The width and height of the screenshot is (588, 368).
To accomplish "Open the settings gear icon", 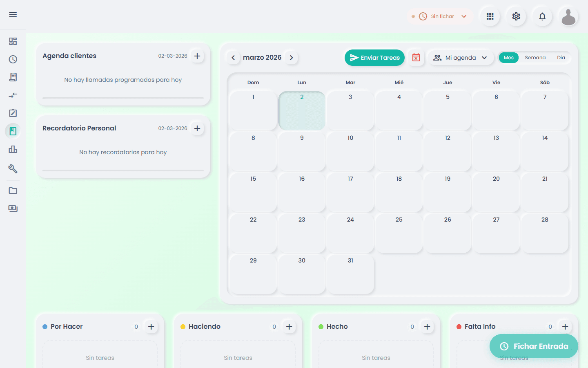I will tap(516, 16).
